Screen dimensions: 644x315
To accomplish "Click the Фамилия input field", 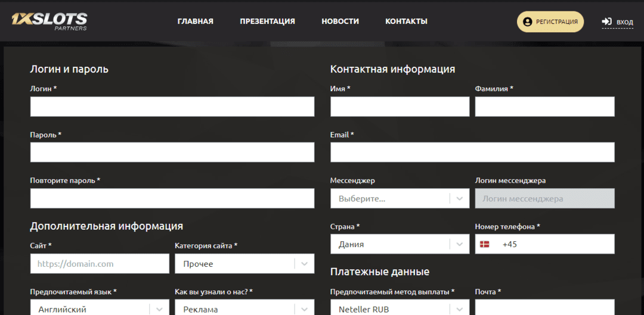I will click(x=544, y=107).
